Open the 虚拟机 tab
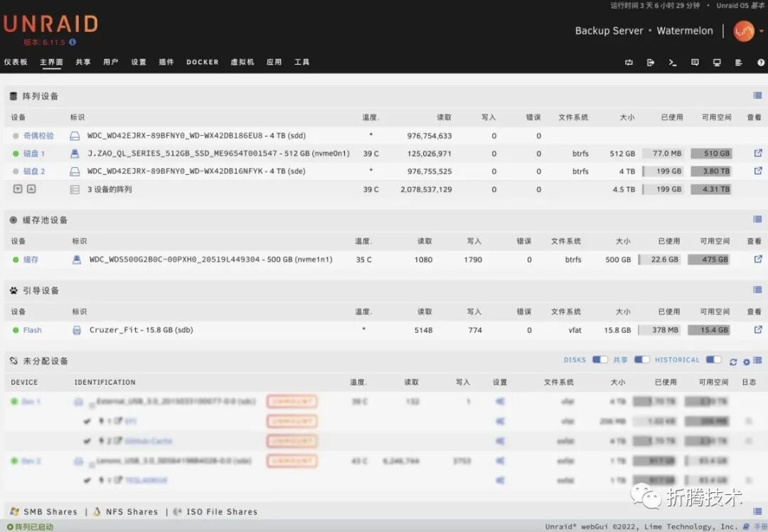This screenshot has height=532, width=768. 242,62
